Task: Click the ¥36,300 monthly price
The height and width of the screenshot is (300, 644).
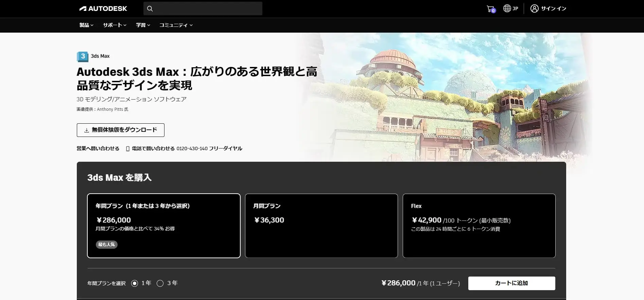Action: (x=269, y=220)
